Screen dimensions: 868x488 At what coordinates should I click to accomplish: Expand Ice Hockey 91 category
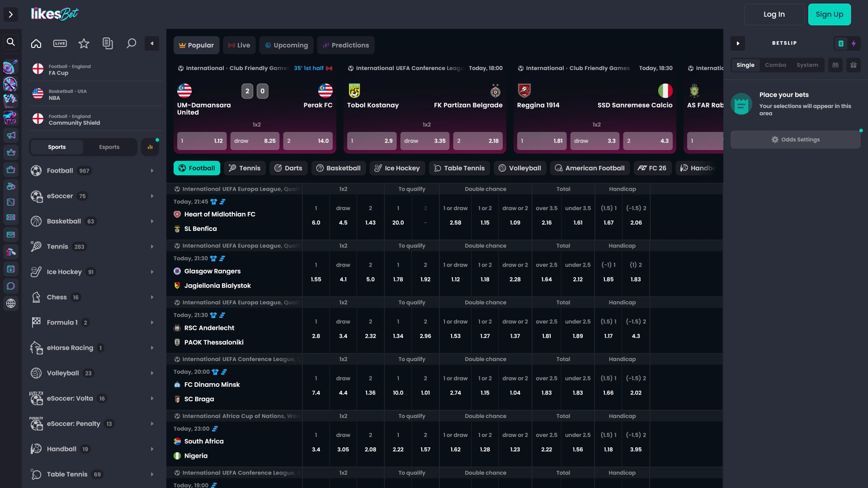tap(94, 272)
